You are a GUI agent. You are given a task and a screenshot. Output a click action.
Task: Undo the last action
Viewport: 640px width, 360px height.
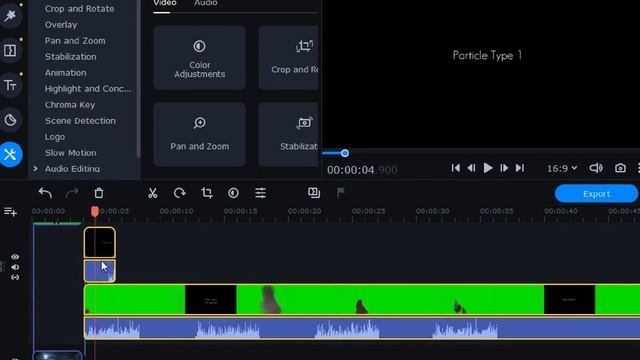pyautogui.click(x=45, y=193)
